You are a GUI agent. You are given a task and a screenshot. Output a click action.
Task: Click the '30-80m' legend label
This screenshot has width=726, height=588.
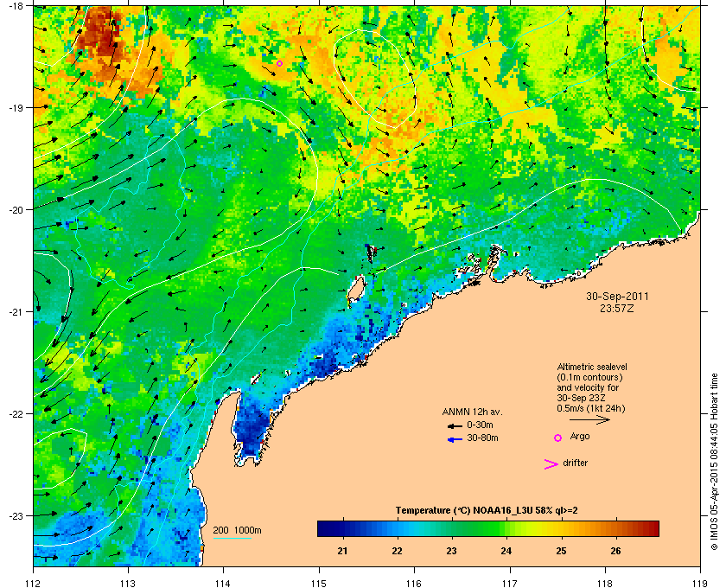(482, 438)
